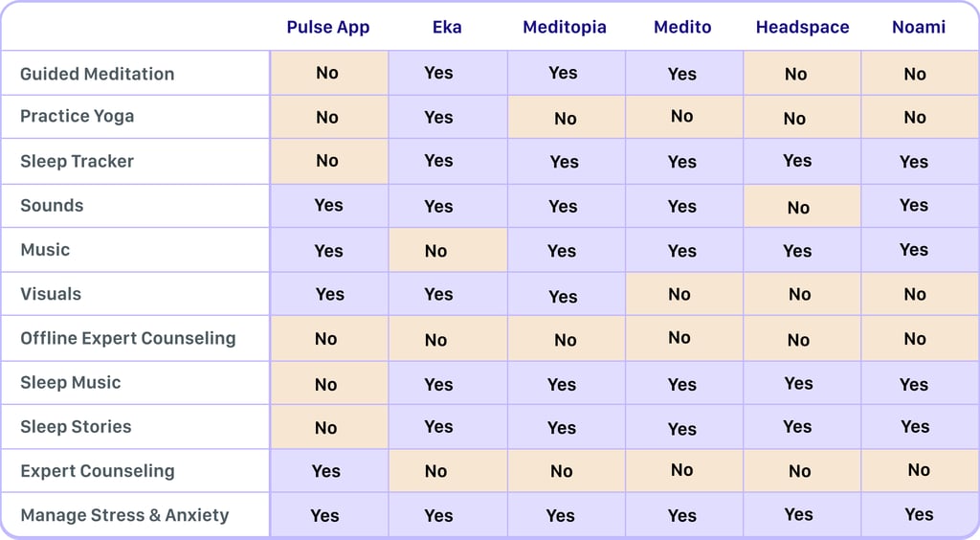Click the Manage Stress & Anxiety label

pyautogui.click(x=124, y=515)
